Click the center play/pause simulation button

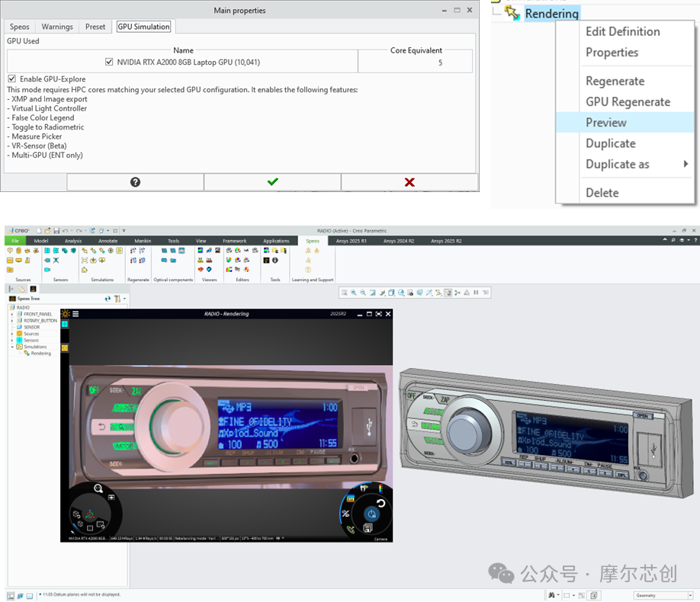coord(371,514)
